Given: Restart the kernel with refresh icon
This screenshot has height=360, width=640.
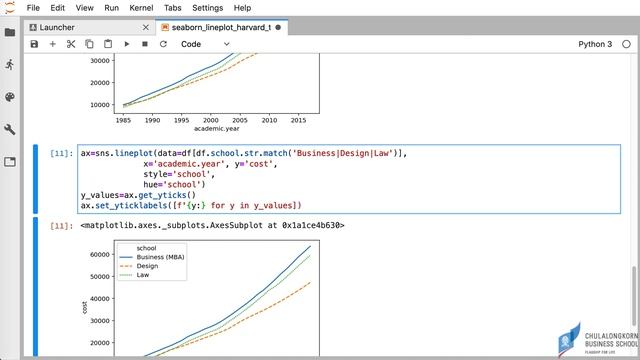Looking at the screenshot, I should point(163,44).
